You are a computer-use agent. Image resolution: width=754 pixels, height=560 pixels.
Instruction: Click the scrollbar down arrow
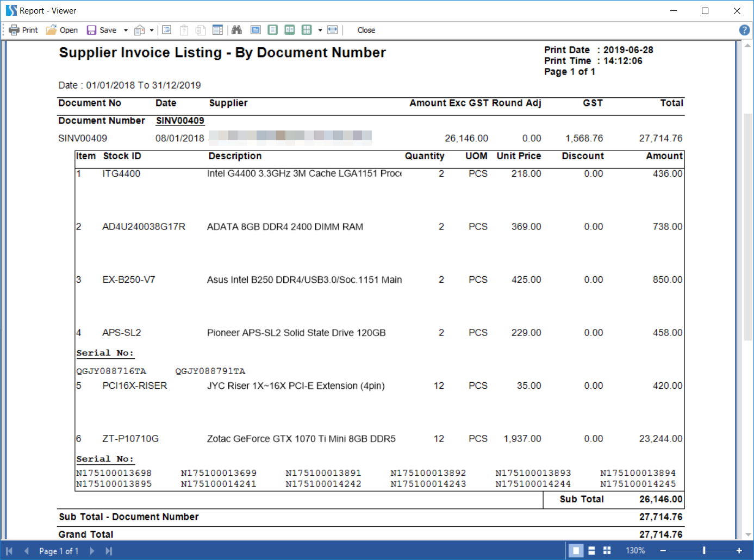coord(748,534)
